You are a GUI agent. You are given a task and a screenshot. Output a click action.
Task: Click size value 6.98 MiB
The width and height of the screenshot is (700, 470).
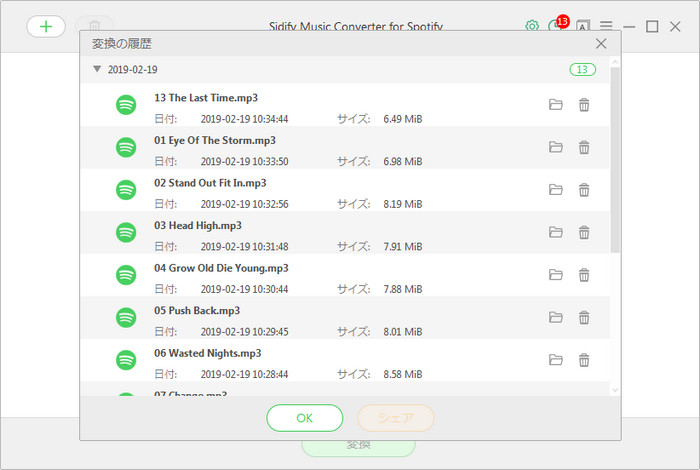click(x=403, y=162)
